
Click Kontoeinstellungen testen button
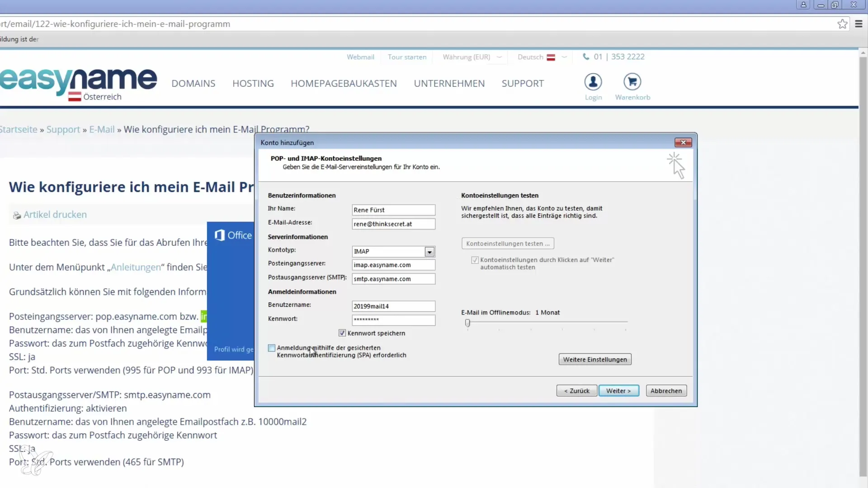tap(508, 244)
